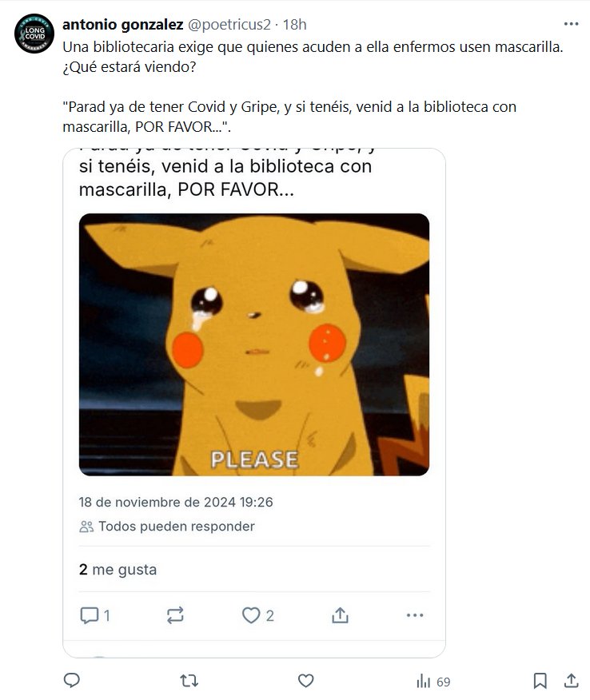Click the embedded post's reply icon with 1
The width and height of the screenshot is (590, 700).
click(94, 615)
